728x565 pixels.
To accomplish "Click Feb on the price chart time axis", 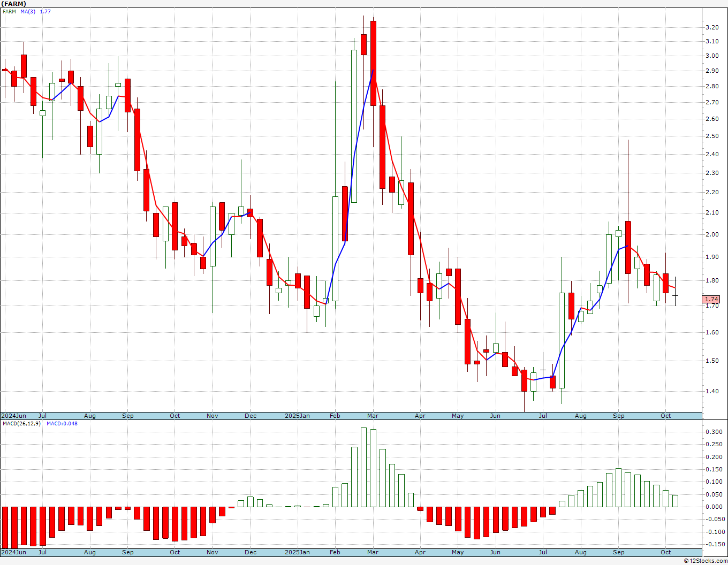I will 335,416.
